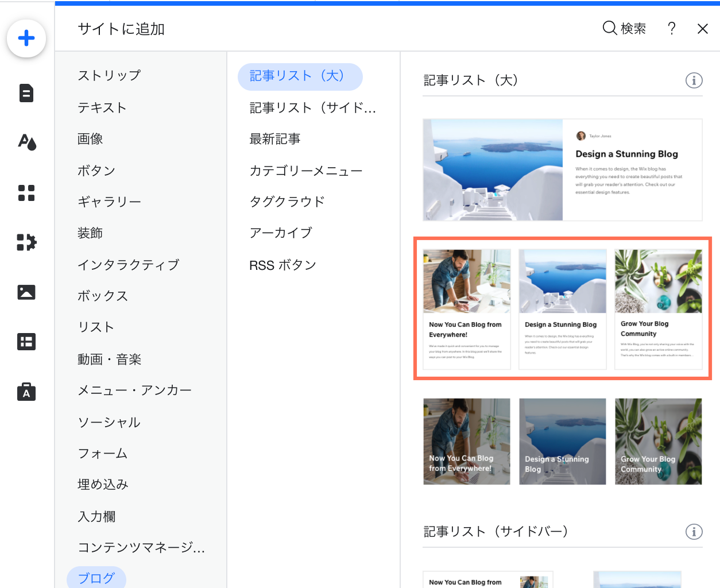Open the briefcase business tools icon
This screenshot has height=588, width=720.
[x=26, y=392]
